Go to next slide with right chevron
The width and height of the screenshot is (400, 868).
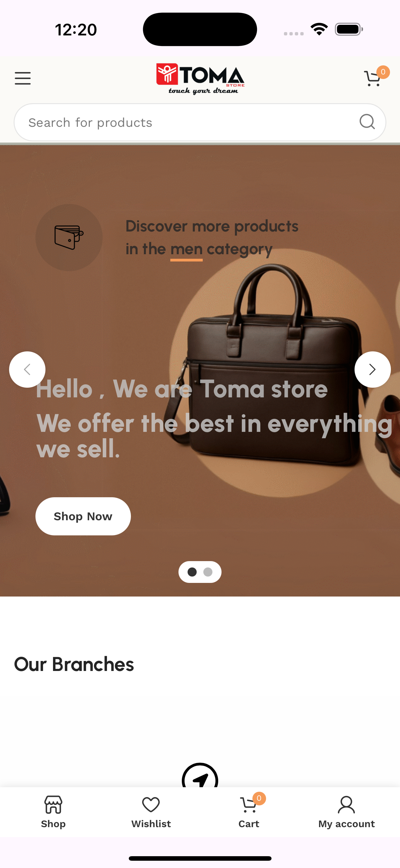click(x=372, y=370)
